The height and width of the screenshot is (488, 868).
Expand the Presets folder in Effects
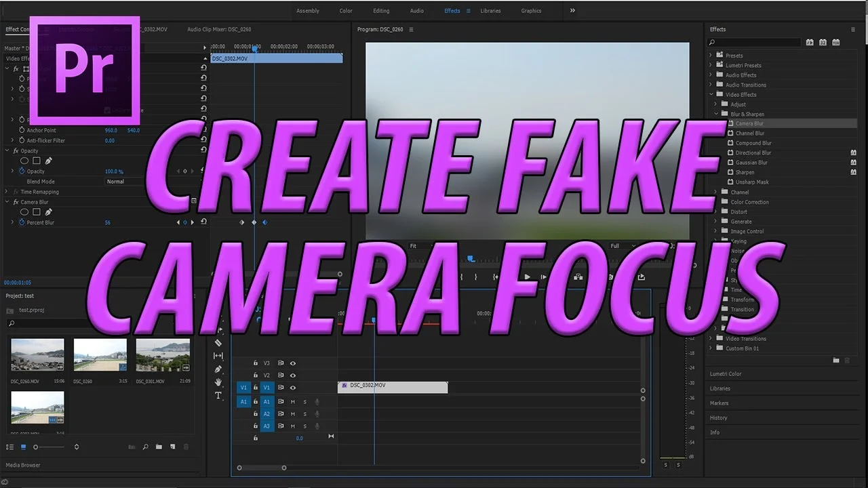[x=711, y=56]
